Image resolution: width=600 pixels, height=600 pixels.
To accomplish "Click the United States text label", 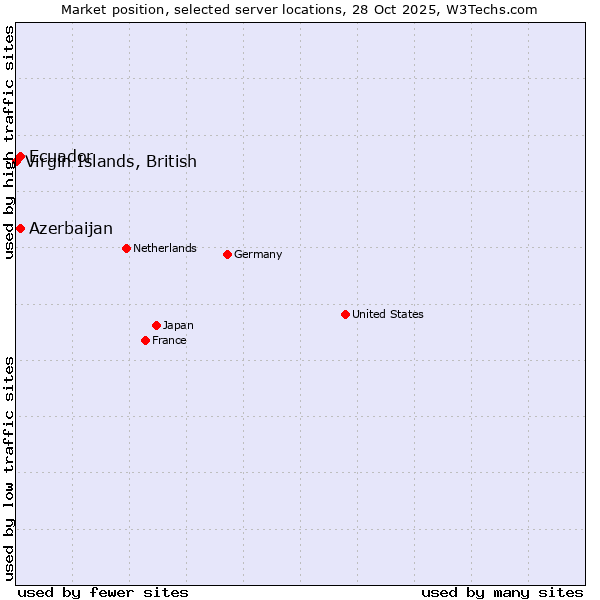I will (387, 314).
